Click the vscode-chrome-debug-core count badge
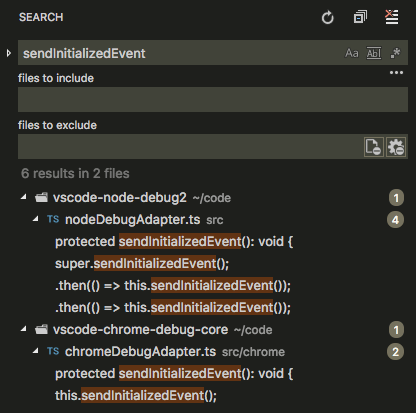 coord(396,330)
